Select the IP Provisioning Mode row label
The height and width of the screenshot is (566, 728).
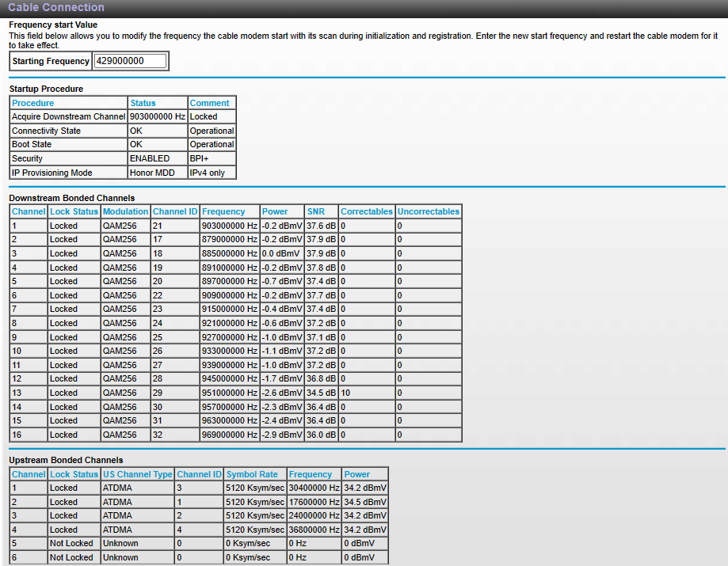51,173
